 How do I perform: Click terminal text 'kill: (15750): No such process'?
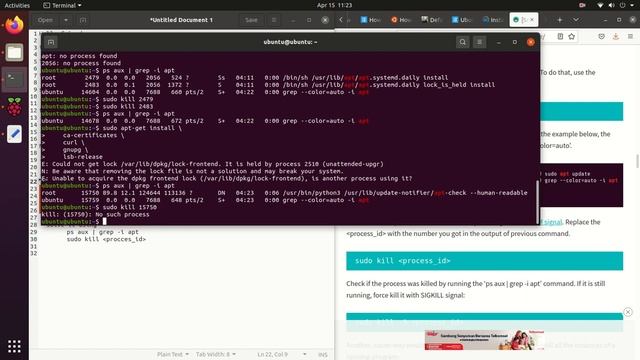95,214
